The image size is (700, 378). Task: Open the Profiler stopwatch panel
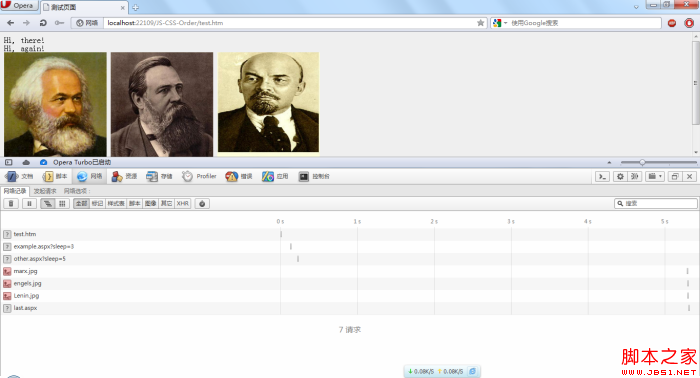[199, 176]
